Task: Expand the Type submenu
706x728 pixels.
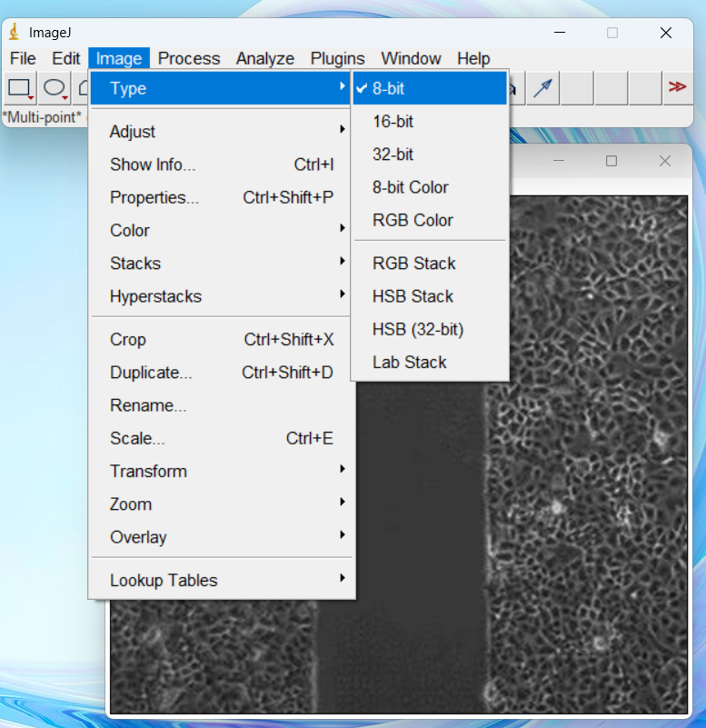Action: [x=221, y=88]
